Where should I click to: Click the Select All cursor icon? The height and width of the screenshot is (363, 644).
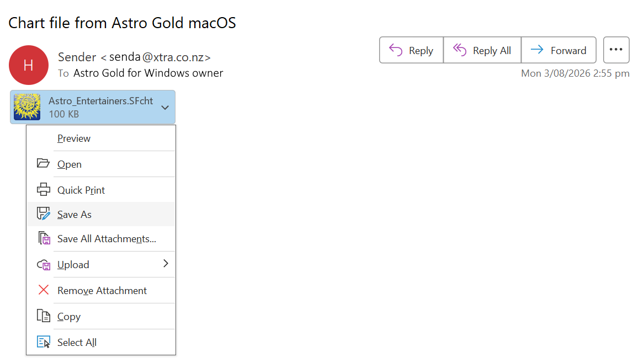tap(44, 341)
